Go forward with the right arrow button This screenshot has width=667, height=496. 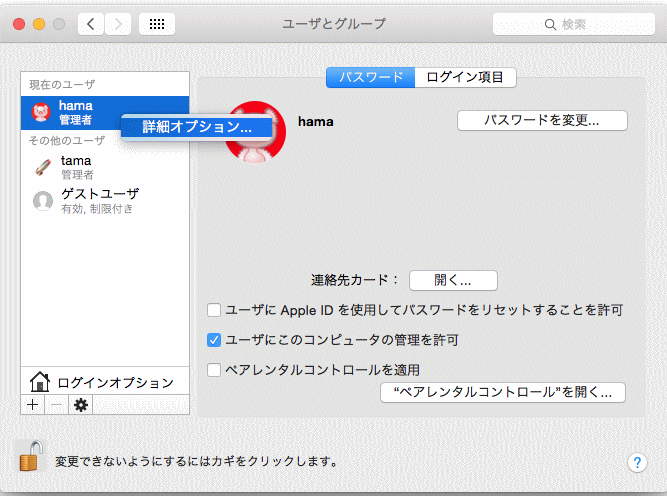(118, 24)
